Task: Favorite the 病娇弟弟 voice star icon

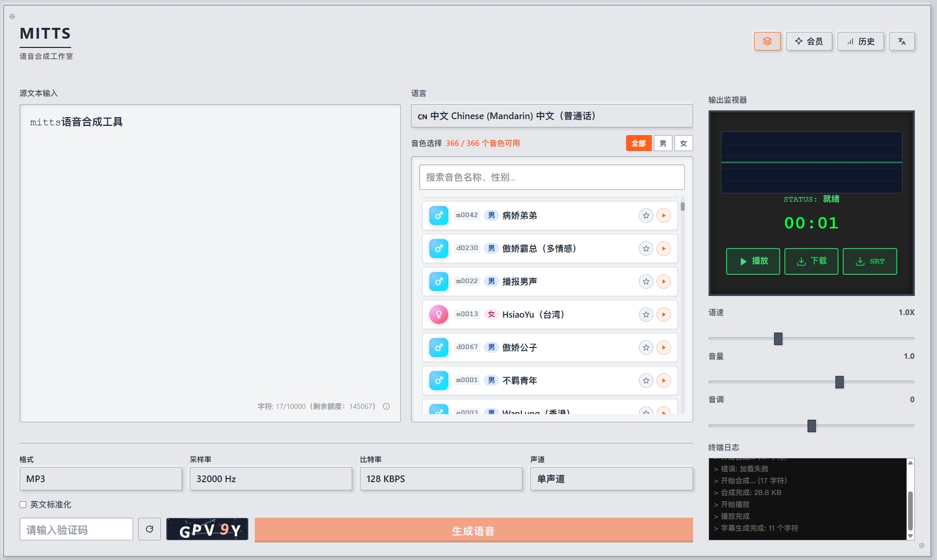Action: click(x=646, y=216)
